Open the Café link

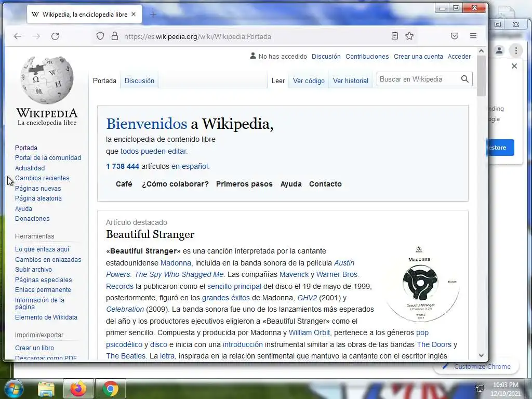coord(124,184)
